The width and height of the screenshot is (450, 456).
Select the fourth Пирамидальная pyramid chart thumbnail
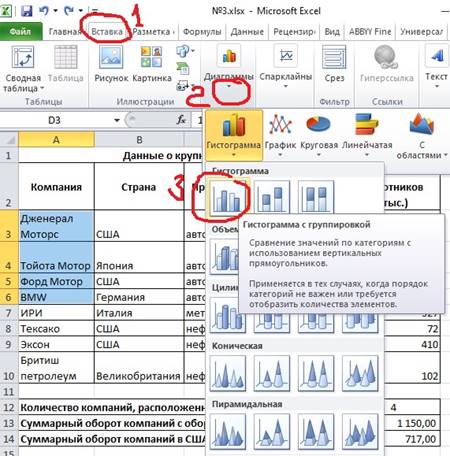tap(360, 432)
